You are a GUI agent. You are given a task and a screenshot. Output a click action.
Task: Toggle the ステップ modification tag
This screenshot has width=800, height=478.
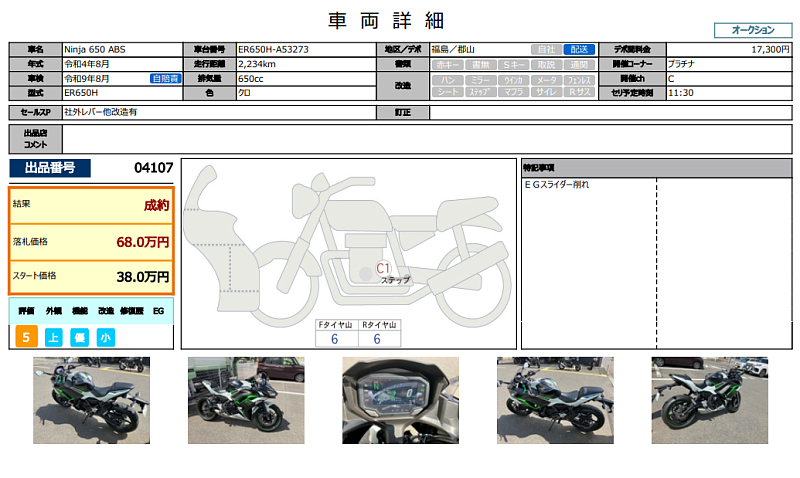[480, 92]
